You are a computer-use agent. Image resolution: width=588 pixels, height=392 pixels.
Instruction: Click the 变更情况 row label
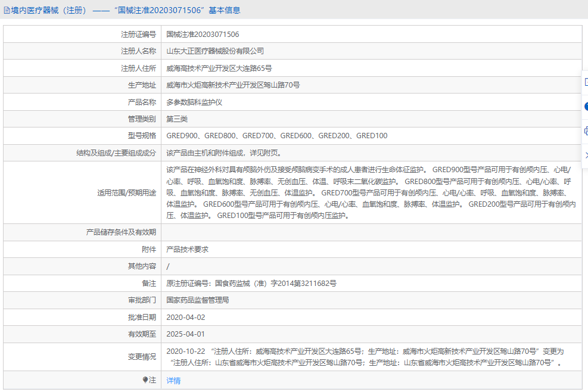142,357
